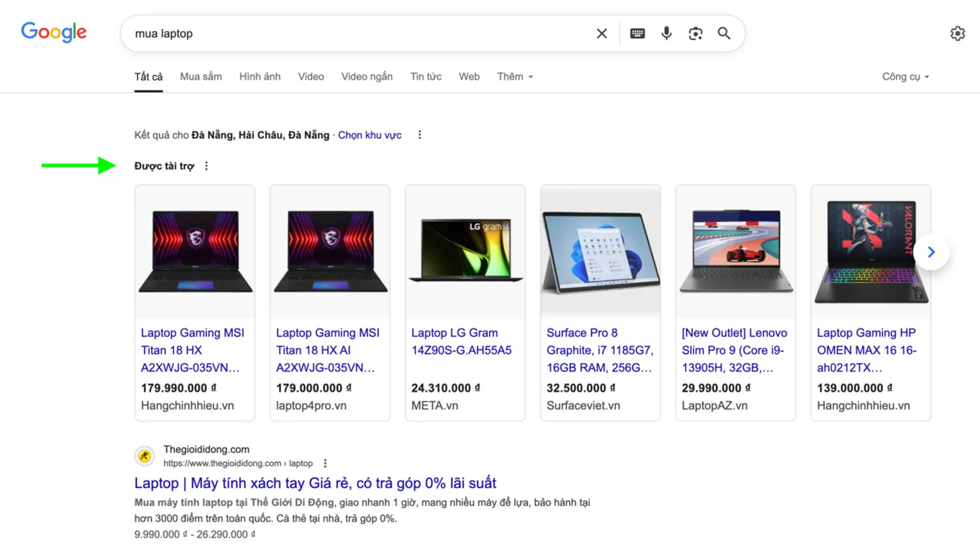Open the Video ngắn tab
The height and width of the screenshot is (555, 980).
coord(367,77)
